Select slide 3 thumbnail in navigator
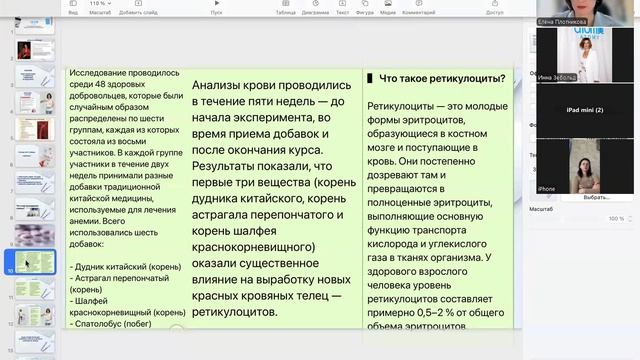Screen dimensions: 640x360 click(35, 76)
